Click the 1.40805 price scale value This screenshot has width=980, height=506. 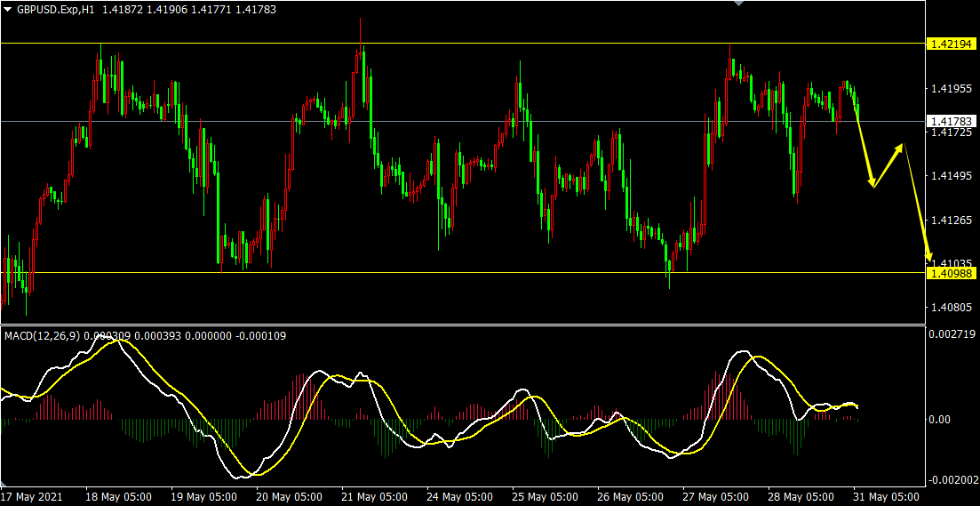pos(951,307)
